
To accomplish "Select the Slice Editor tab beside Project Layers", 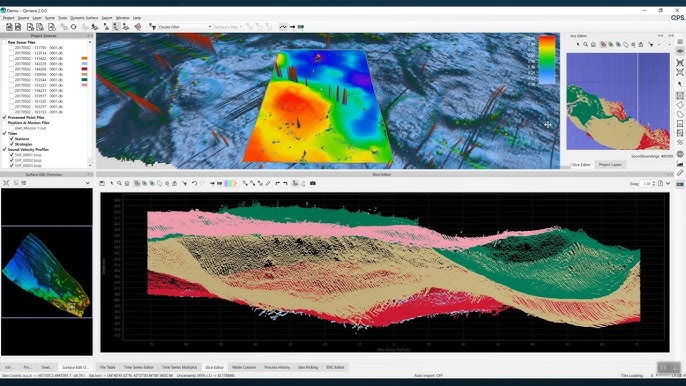I will pos(581,165).
